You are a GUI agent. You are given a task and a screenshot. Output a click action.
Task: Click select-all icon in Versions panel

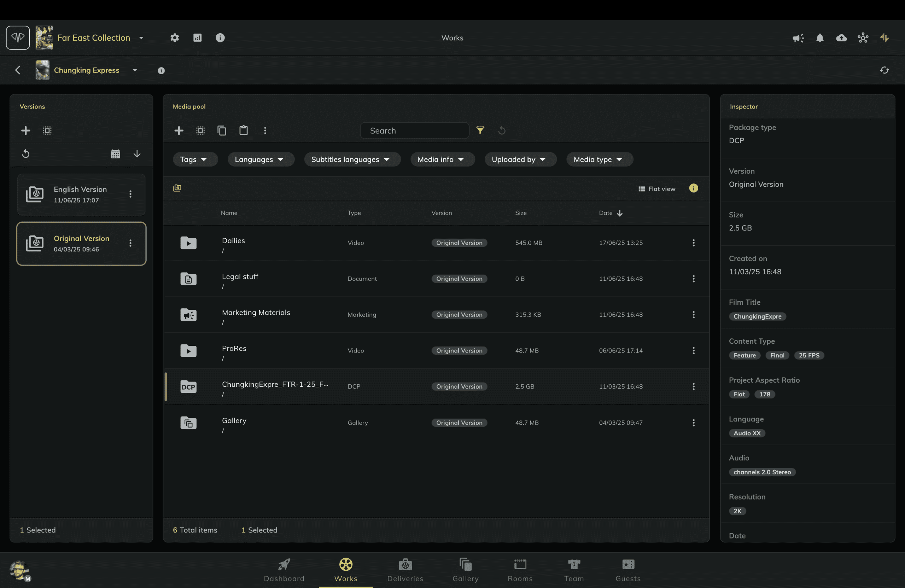(47, 130)
